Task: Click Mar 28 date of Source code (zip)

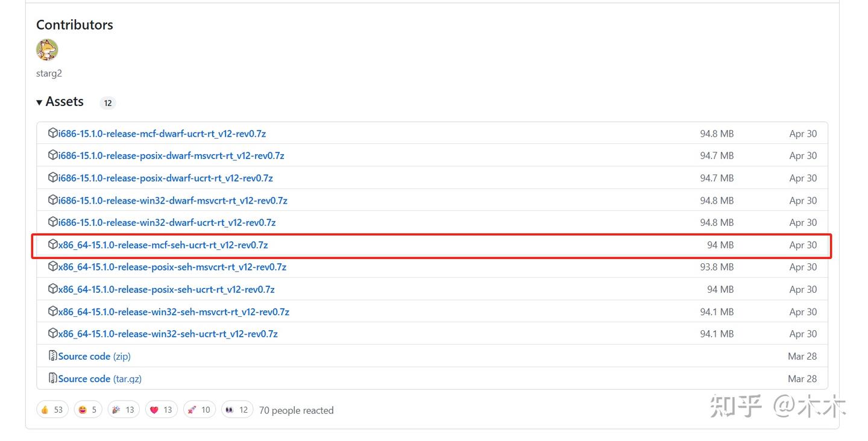Action: (802, 356)
